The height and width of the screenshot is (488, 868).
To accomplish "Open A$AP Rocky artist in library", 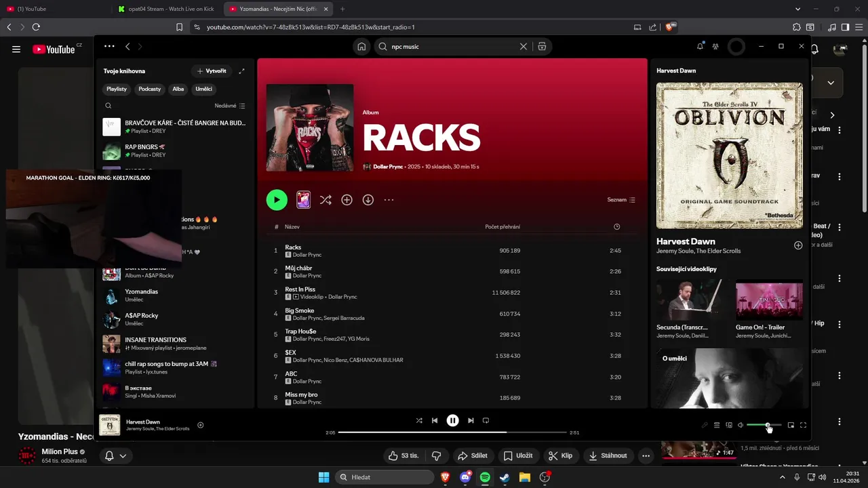I will pyautogui.click(x=174, y=319).
